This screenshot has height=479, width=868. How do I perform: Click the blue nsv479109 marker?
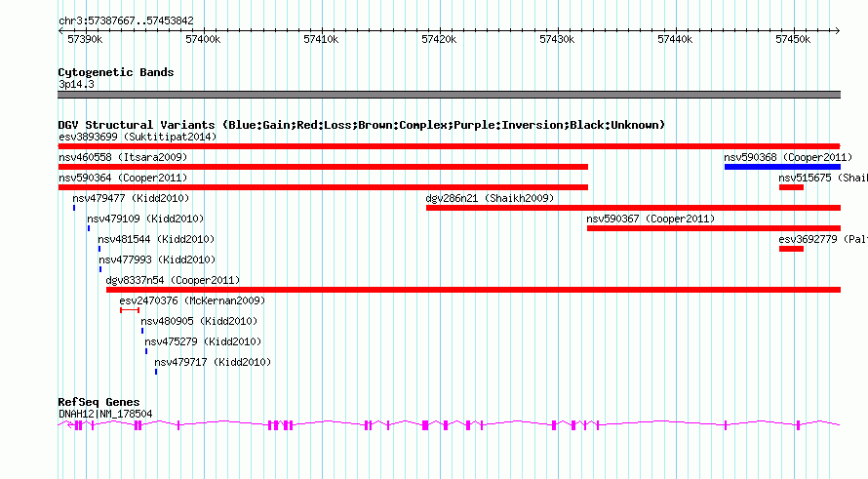point(89,228)
